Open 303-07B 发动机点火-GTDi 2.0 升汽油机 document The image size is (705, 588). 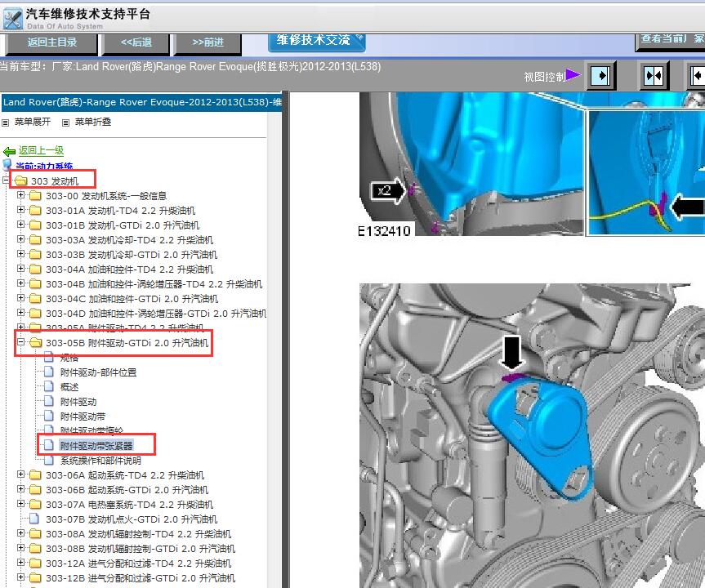click(132, 519)
